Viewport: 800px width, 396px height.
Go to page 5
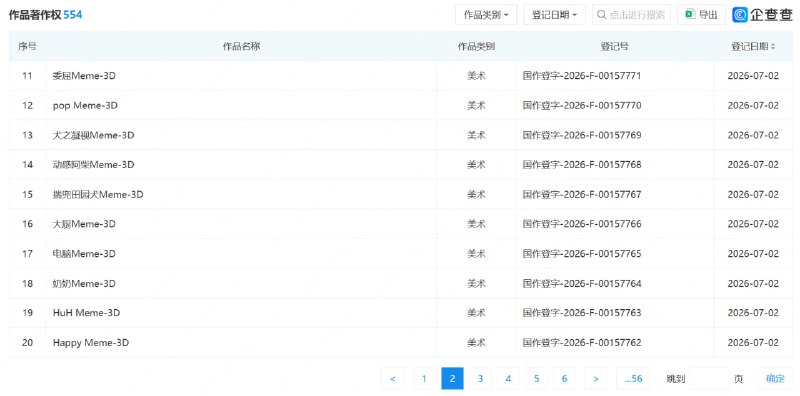click(536, 378)
